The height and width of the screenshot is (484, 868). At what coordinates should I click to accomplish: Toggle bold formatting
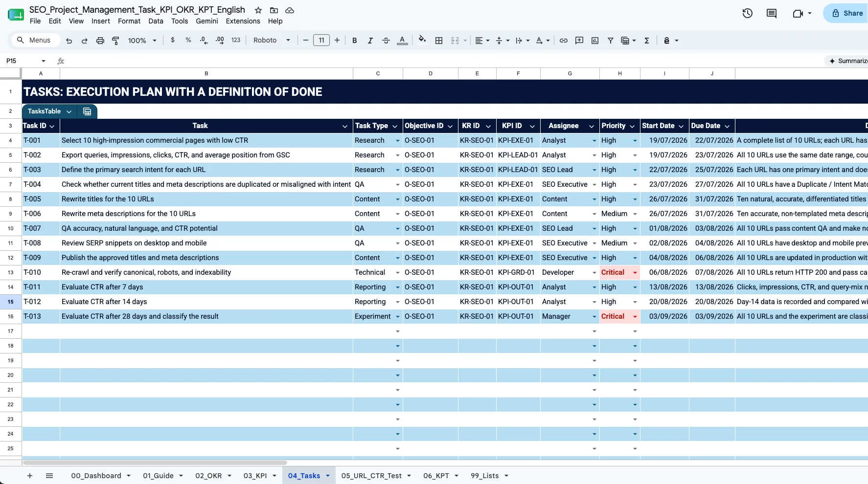pyautogui.click(x=355, y=41)
